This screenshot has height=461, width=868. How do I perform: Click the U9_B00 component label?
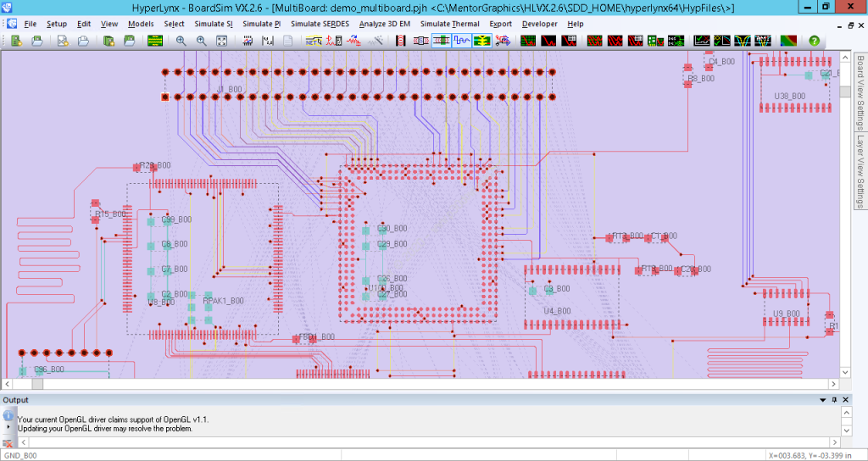point(786,314)
